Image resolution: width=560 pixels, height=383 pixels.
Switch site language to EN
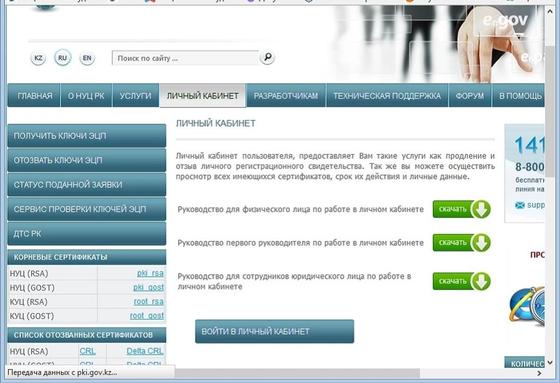(87, 58)
